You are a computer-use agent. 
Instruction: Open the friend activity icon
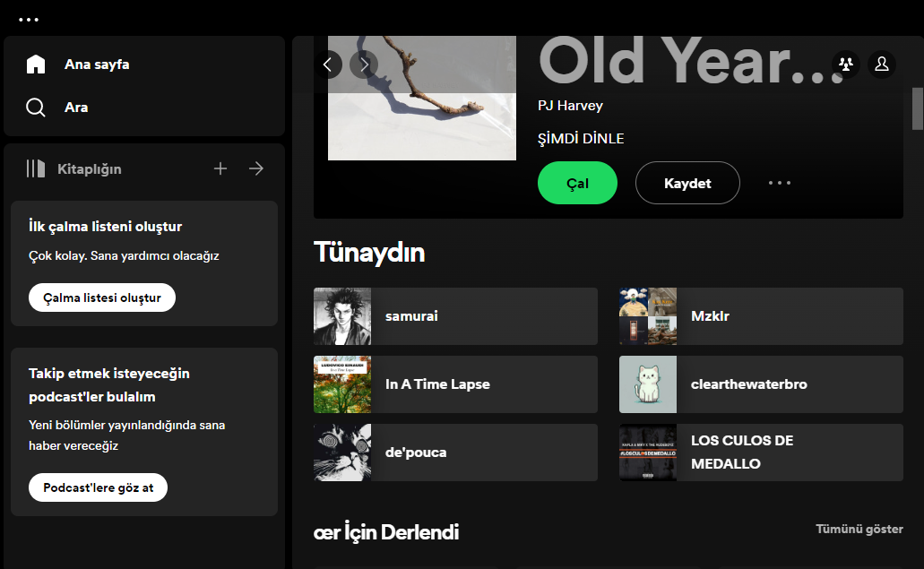(846, 65)
